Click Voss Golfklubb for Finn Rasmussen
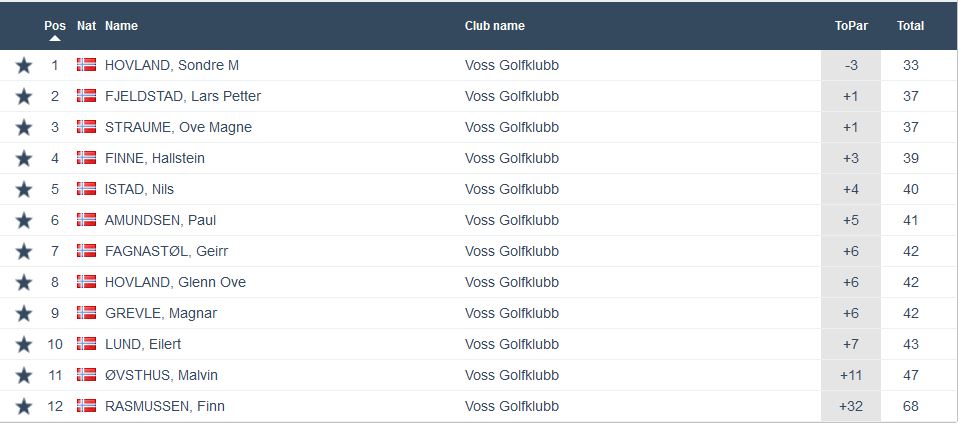This screenshot has height=427, width=960. tap(511, 407)
